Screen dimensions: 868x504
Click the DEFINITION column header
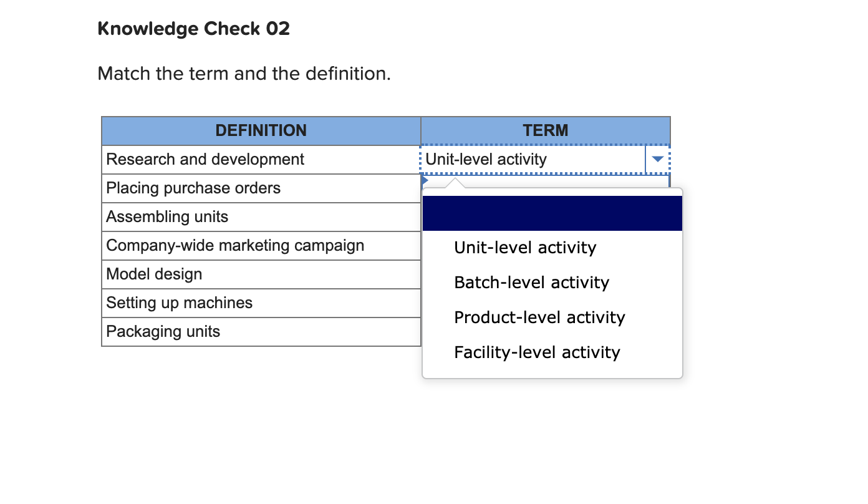click(261, 130)
